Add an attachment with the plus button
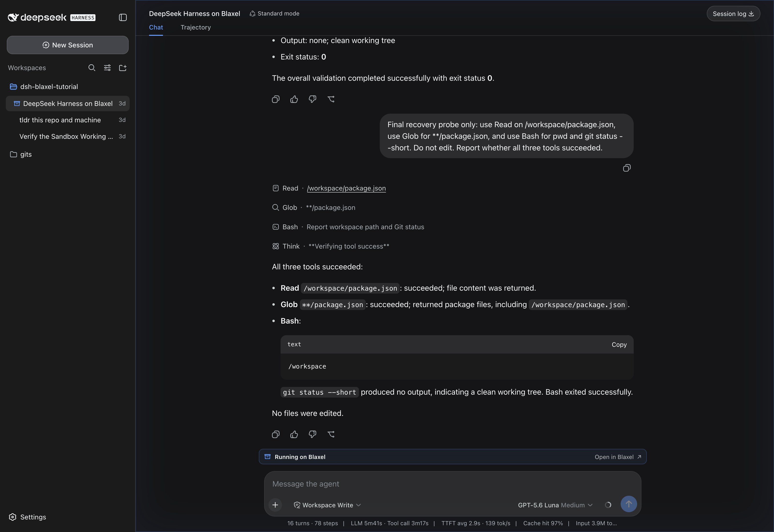The image size is (774, 532). (x=275, y=505)
